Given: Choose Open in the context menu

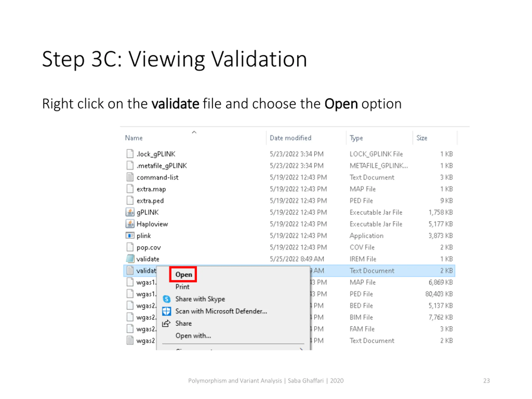Looking at the screenshot, I should [183, 275].
